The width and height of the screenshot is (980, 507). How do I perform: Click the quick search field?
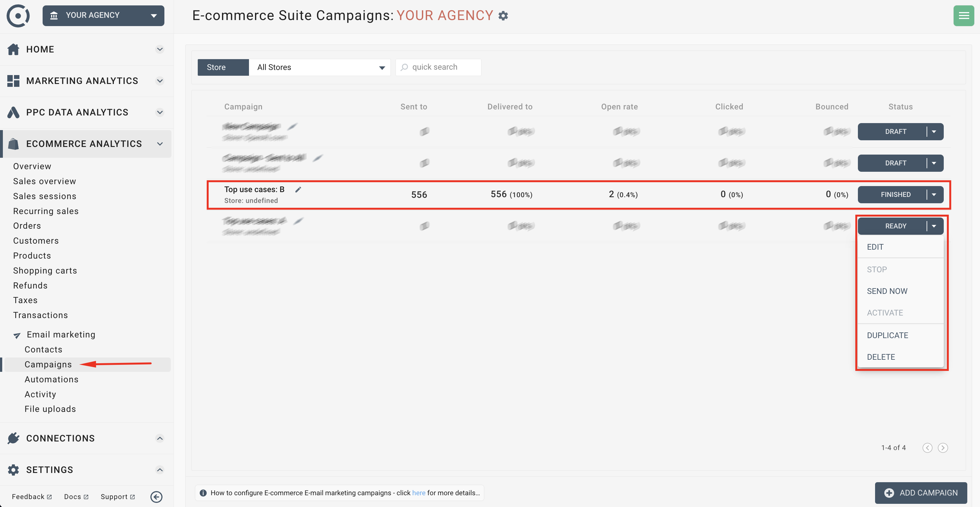[x=438, y=67]
